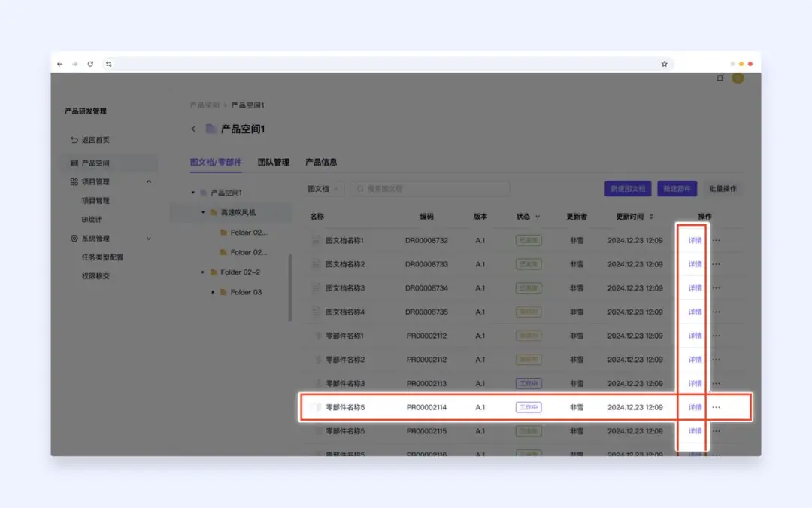This screenshot has width=812, height=508.
Task: Open the 产品信息 tab
Action: coord(320,162)
